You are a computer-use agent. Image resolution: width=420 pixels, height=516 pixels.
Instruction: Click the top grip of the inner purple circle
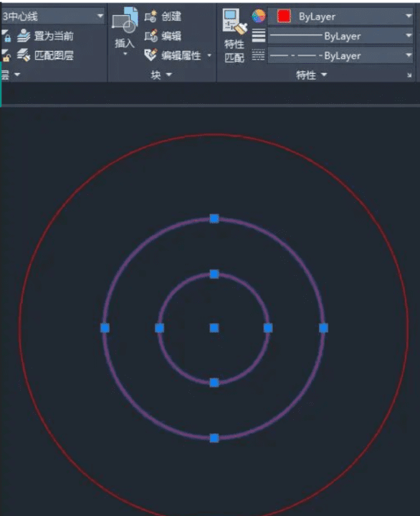pos(214,274)
